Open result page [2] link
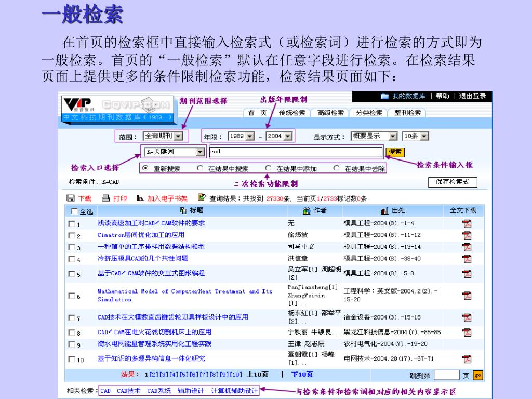 tap(154, 375)
